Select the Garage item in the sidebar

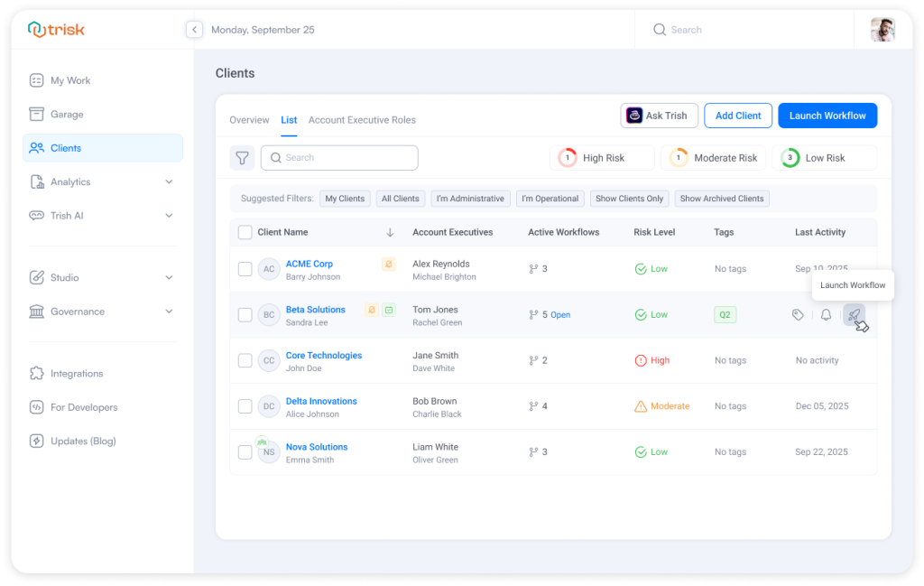pos(69,114)
